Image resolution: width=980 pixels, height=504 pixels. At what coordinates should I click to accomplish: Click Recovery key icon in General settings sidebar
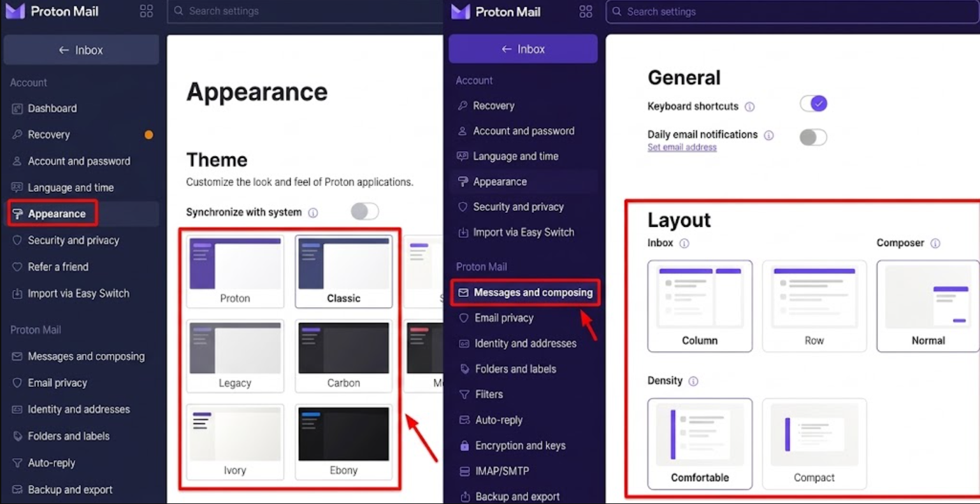click(x=463, y=106)
